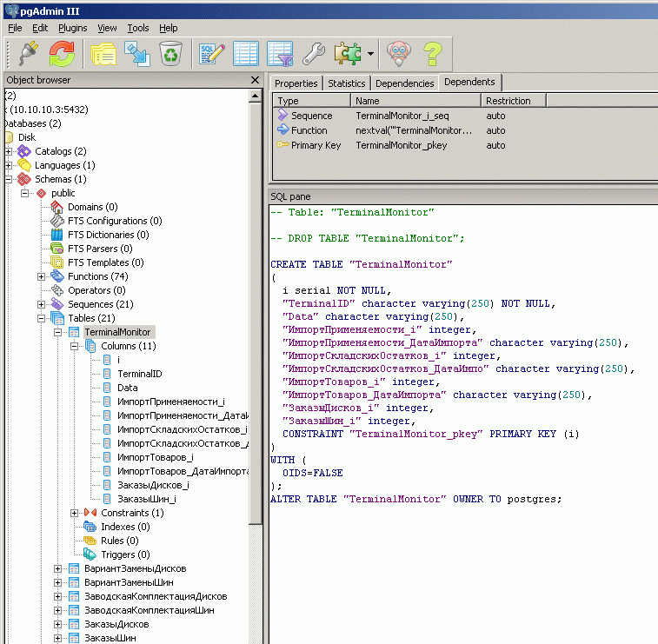The image size is (658, 644).
Task: Expand the ВариантЗаменыДисков table
Action: (x=58, y=568)
